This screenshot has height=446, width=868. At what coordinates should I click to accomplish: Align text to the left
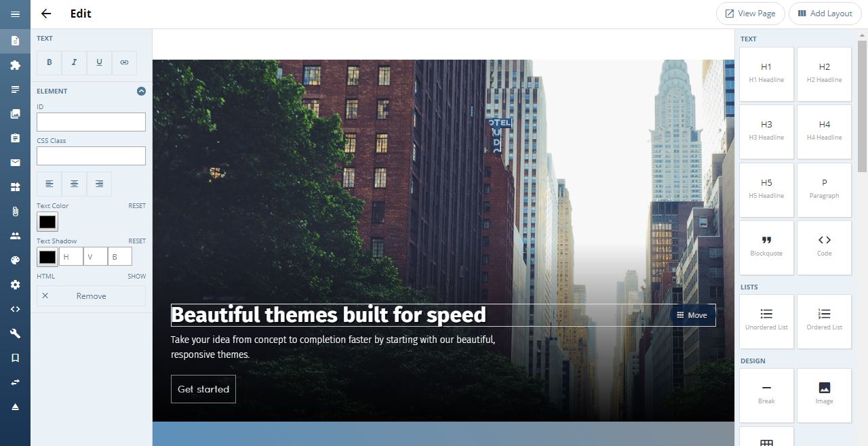(50, 184)
